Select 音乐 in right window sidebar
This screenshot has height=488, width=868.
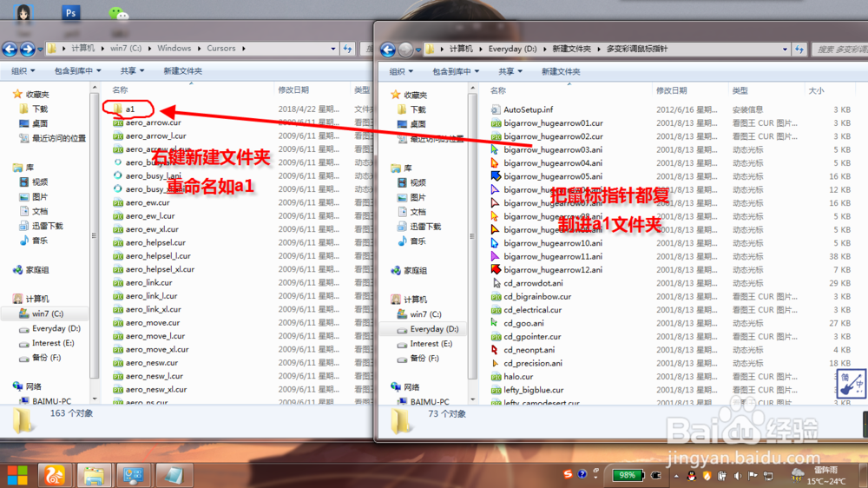[418, 241]
